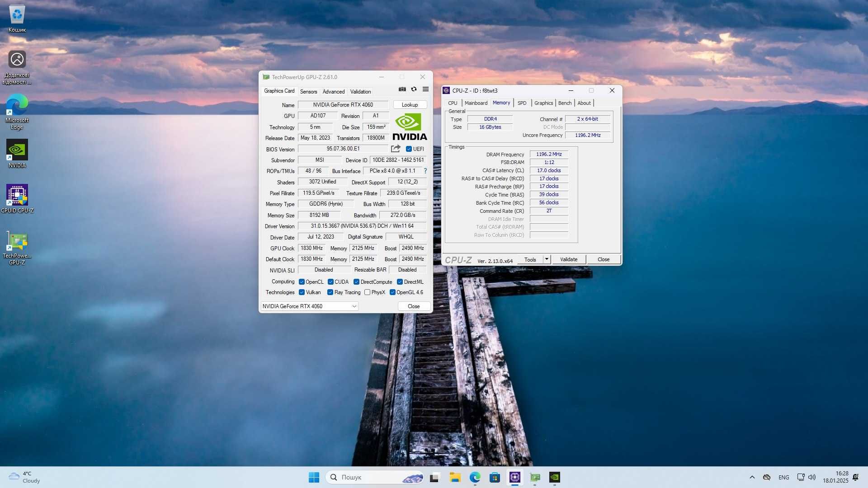
Task: Click the volume icon in system tray
Action: coord(812,477)
